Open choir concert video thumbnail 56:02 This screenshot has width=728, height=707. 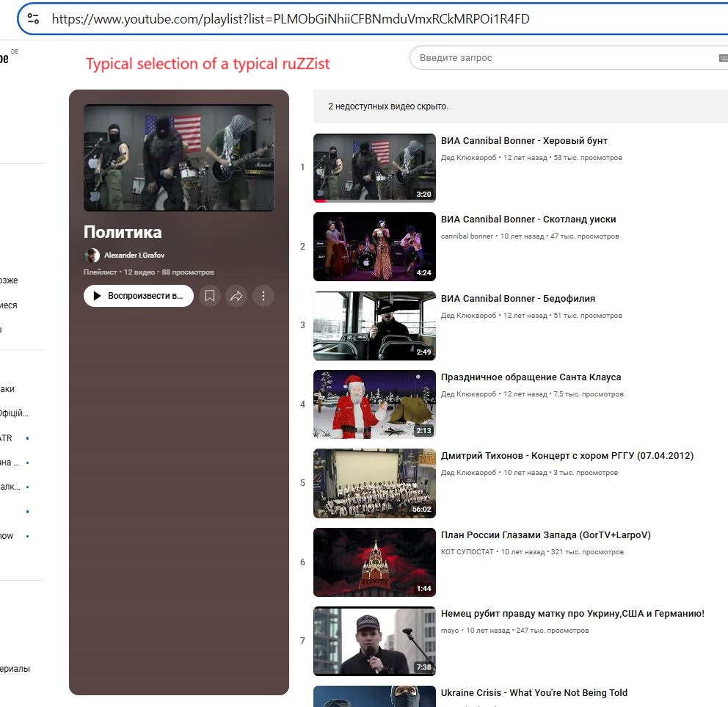[x=374, y=483]
